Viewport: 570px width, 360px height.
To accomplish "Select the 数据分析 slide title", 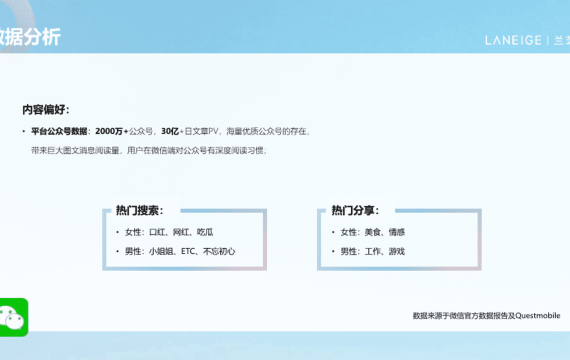I will point(30,37).
